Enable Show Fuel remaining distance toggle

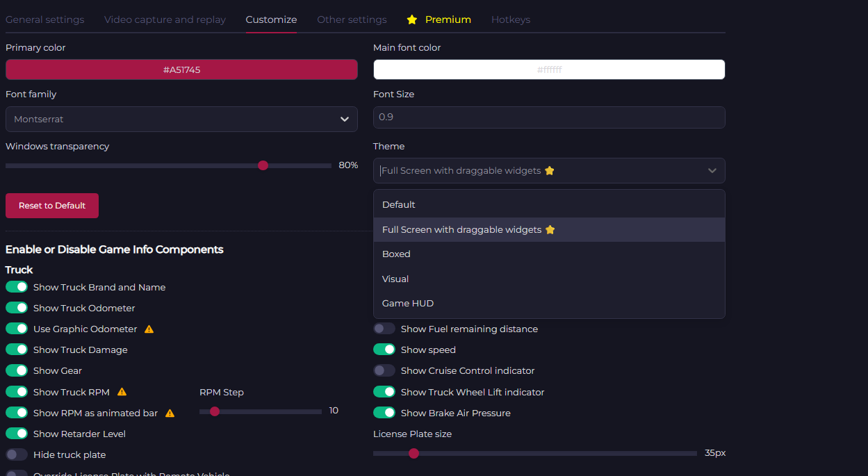tap(384, 329)
